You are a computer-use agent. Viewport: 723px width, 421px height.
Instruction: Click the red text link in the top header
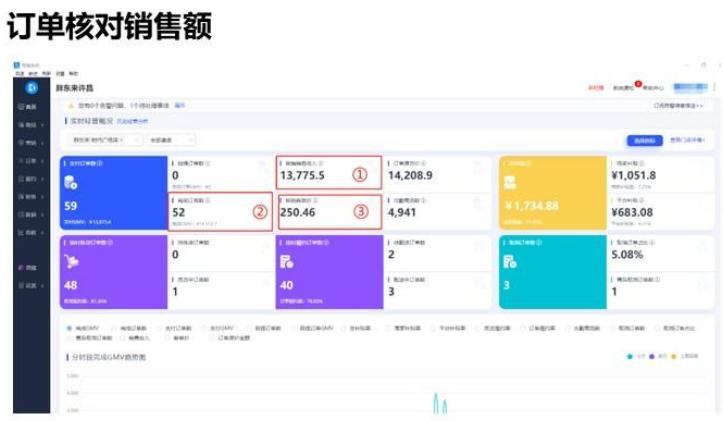[x=595, y=88]
